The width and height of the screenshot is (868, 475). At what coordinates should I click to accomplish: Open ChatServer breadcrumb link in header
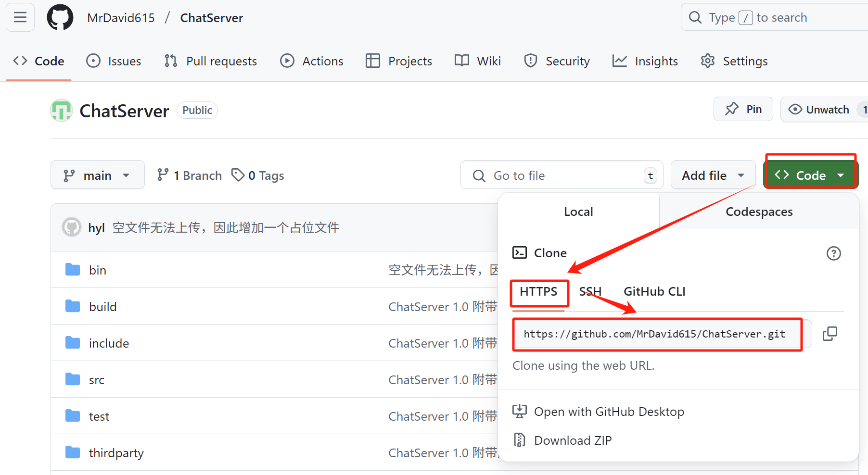(211, 18)
